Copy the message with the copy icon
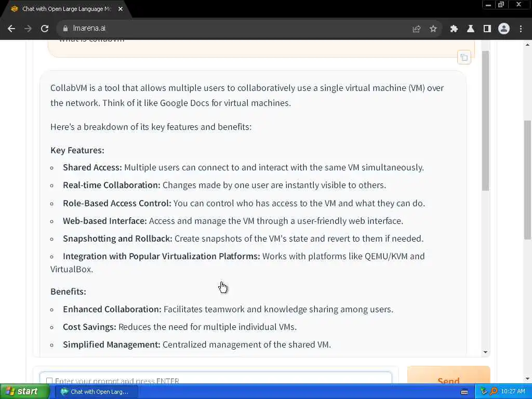 click(464, 58)
